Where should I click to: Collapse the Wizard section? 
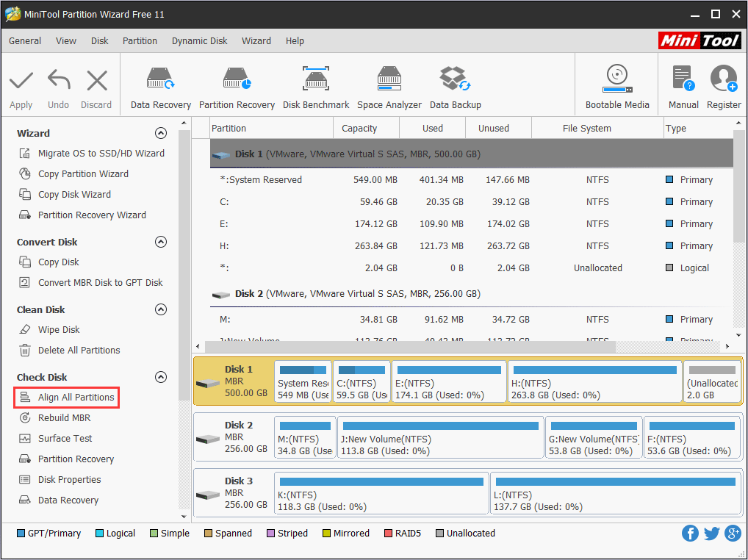tap(161, 133)
